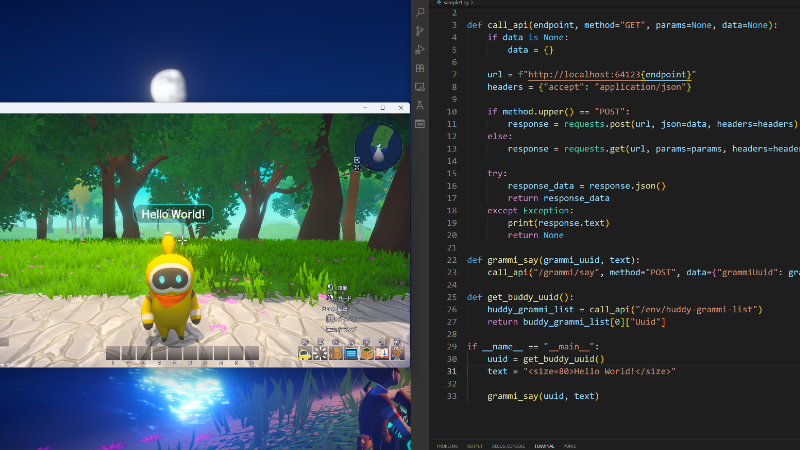This screenshot has height=450, width=800.
Task: Switch to the TERMINAL panel tab
Action: tap(544, 446)
